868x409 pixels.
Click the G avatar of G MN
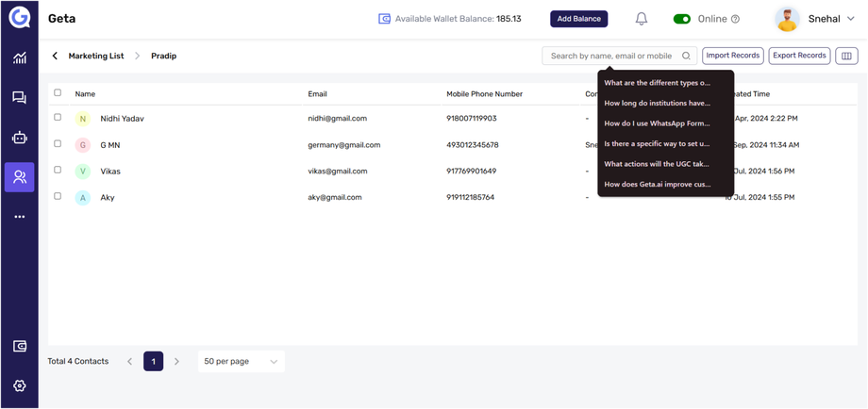pos(82,145)
